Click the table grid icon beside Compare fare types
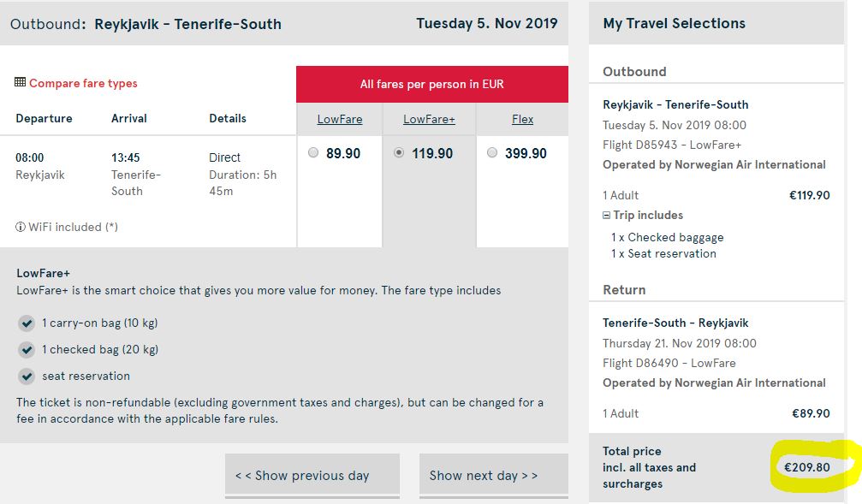 pyautogui.click(x=21, y=82)
